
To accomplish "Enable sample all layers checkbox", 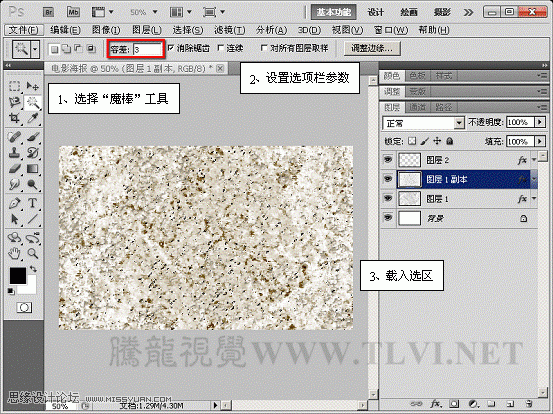I will [x=264, y=48].
